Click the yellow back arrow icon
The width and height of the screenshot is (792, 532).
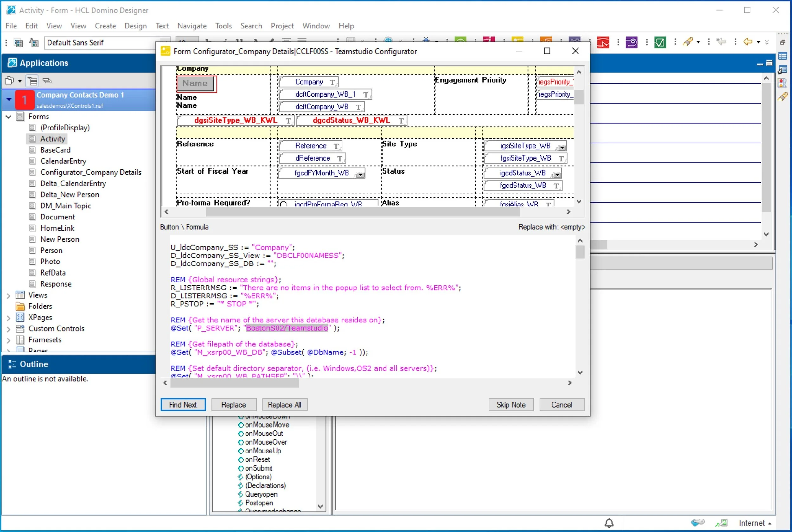coord(748,42)
